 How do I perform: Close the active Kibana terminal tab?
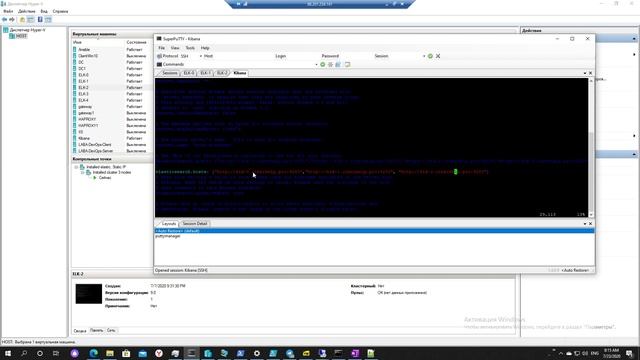tap(590, 73)
